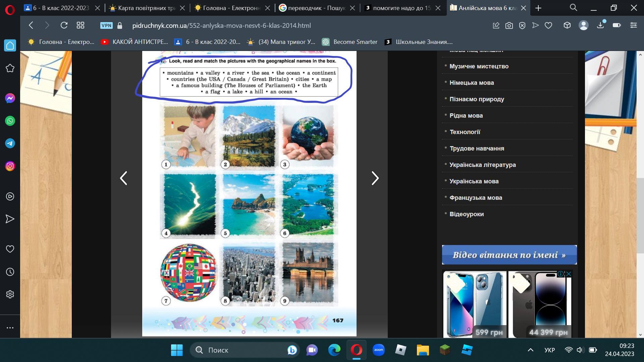644x362 pixels.
Task: Click the snapshot camera icon in address bar
Action: pyautogui.click(x=509, y=25)
